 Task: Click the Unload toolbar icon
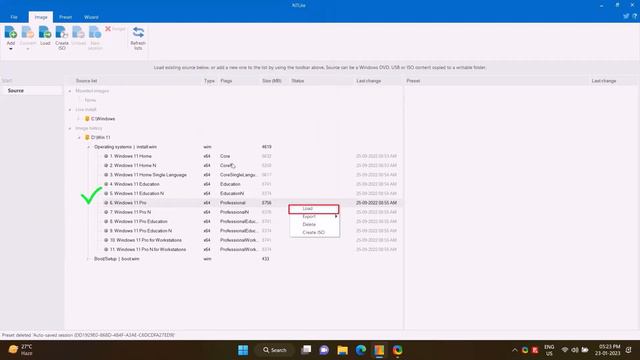click(78, 32)
